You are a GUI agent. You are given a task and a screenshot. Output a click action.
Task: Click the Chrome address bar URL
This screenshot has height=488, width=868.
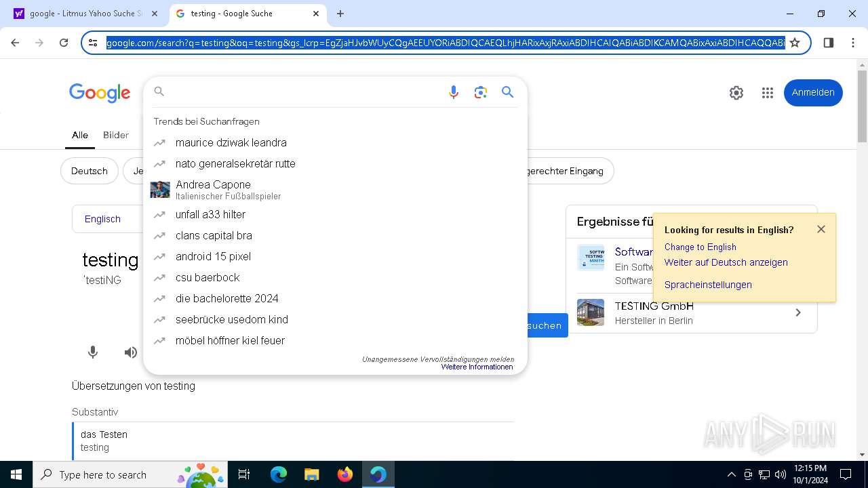(x=446, y=43)
